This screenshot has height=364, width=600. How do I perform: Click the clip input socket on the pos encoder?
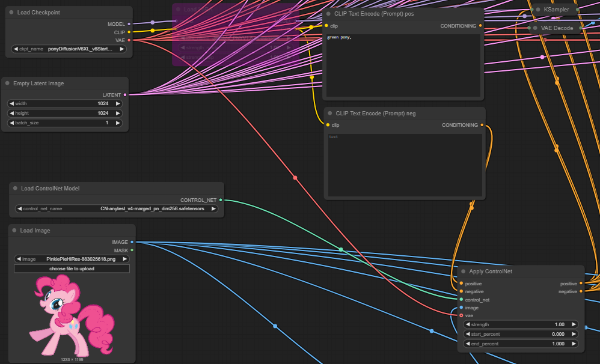[326, 26]
